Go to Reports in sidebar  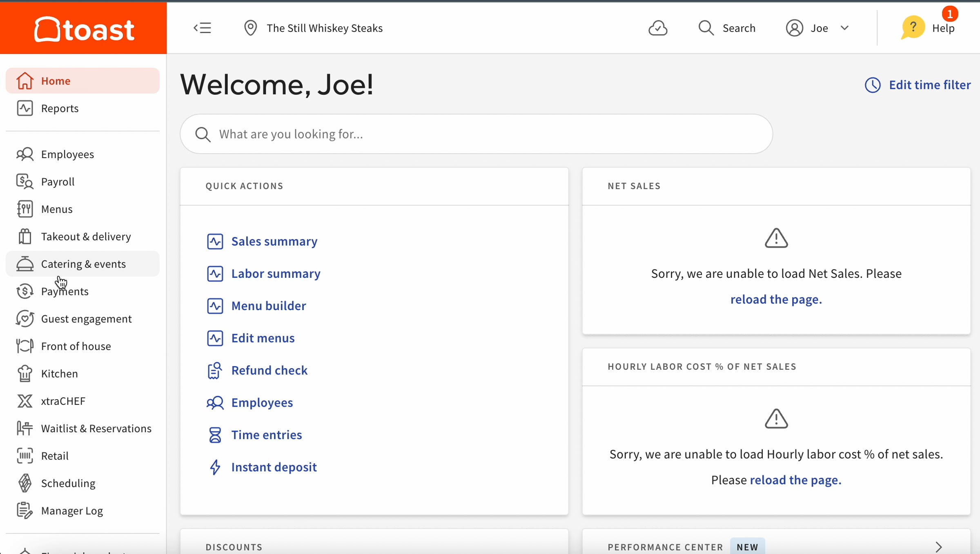60,108
